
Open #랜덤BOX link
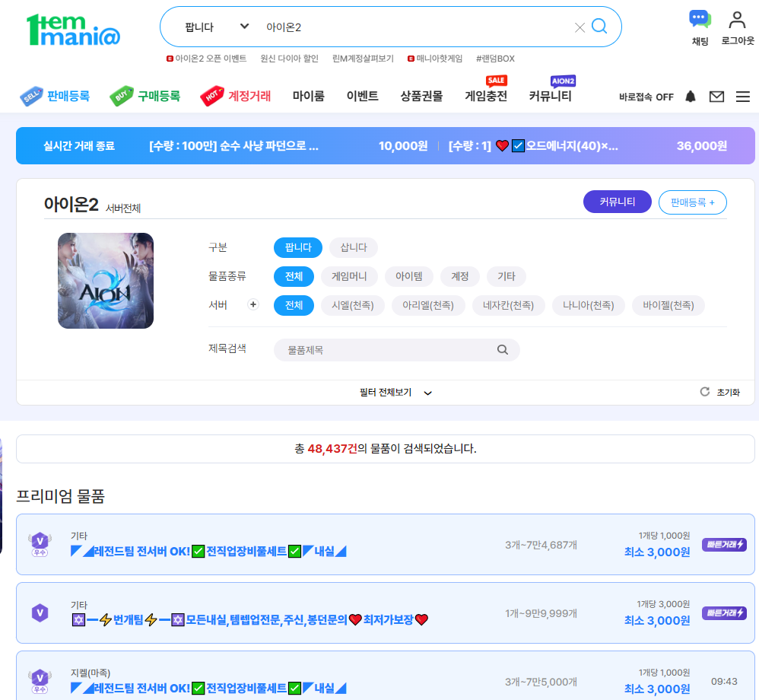495,59
